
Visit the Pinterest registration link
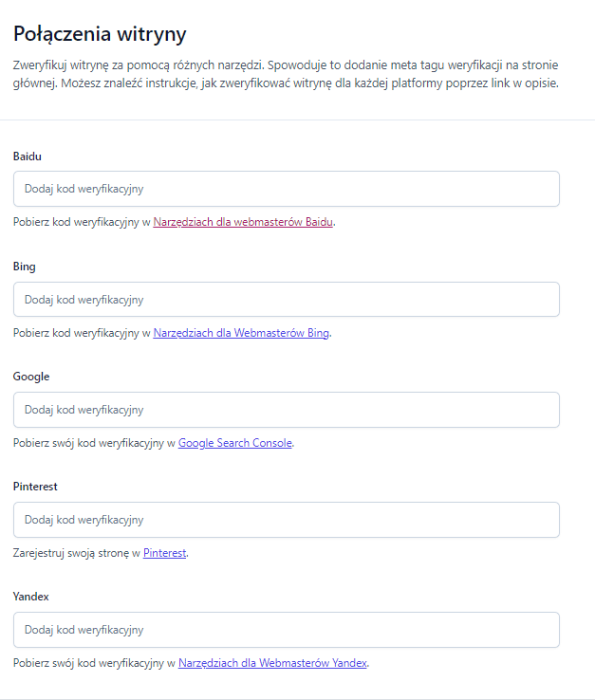tap(164, 553)
